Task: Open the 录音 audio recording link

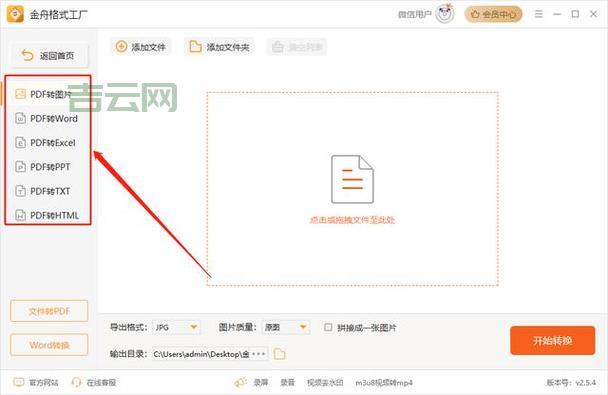Action: coord(287,383)
